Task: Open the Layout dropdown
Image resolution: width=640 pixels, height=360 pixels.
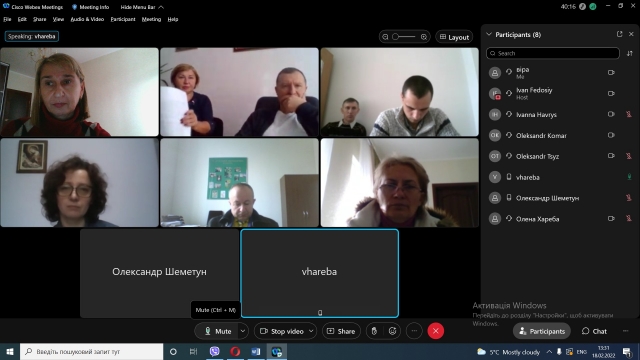Action: tap(454, 37)
